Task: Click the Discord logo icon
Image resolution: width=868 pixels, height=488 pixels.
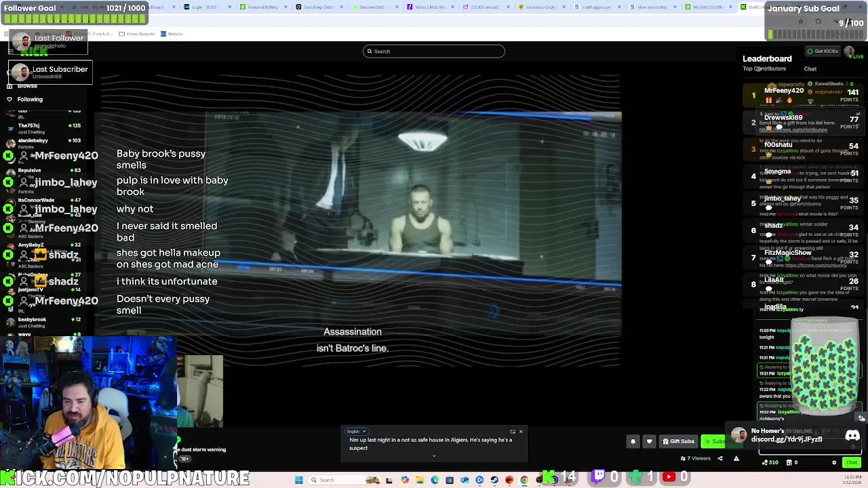Action: [852, 435]
